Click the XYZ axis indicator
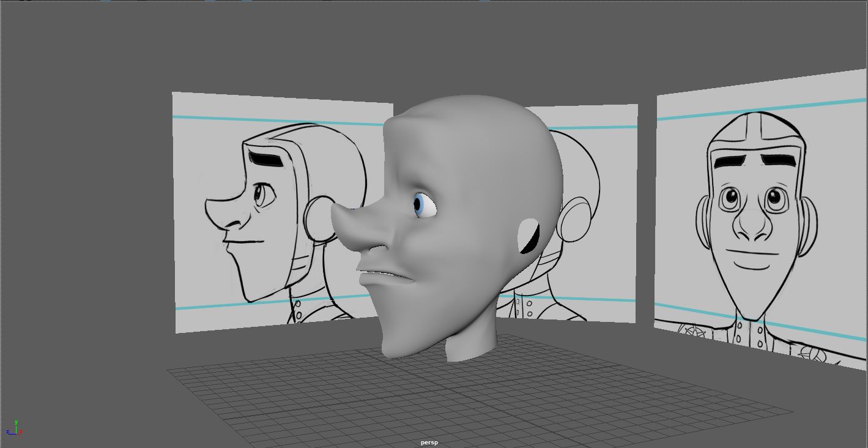The width and height of the screenshot is (868, 448). (15, 428)
